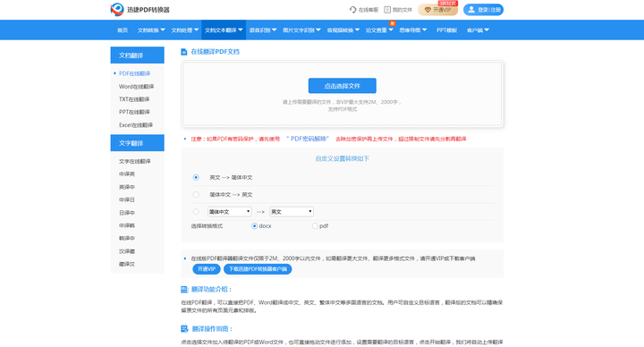Image resolution: width=644 pixels, height=347 pixels.
Task: Click the document icon beside 在线翻译PDF文档
Action: 184,52
